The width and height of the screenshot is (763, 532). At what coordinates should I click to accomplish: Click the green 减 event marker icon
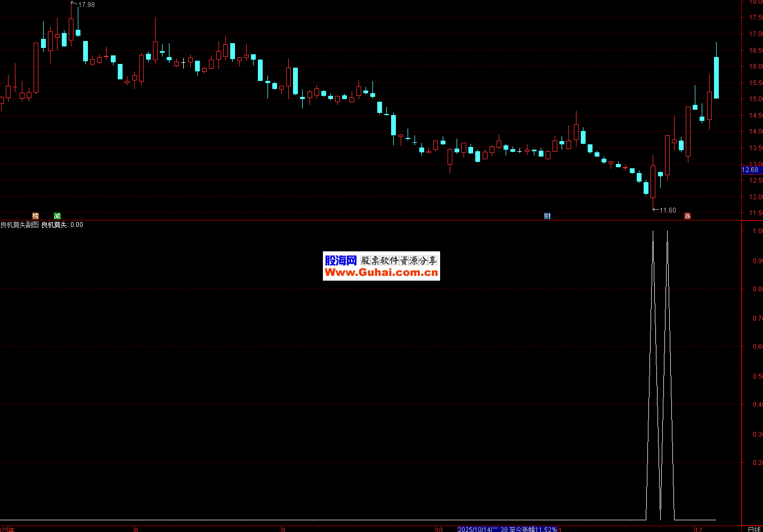point(57,216)
